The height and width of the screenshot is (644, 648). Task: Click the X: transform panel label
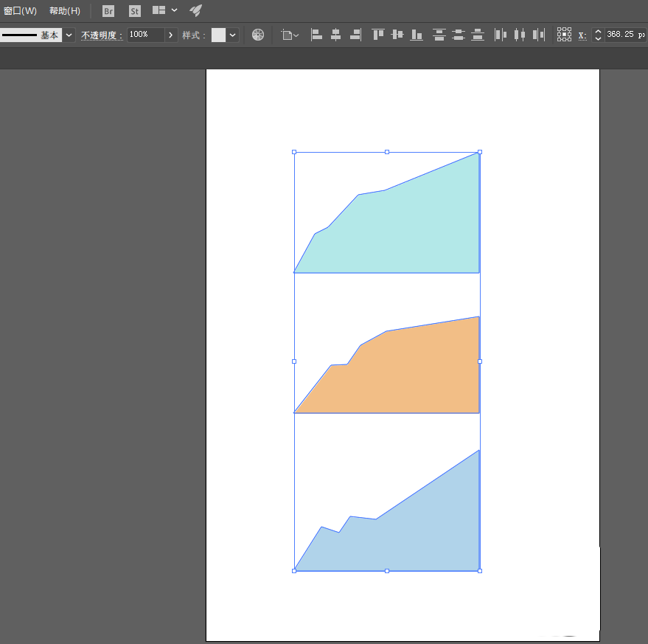582,35
